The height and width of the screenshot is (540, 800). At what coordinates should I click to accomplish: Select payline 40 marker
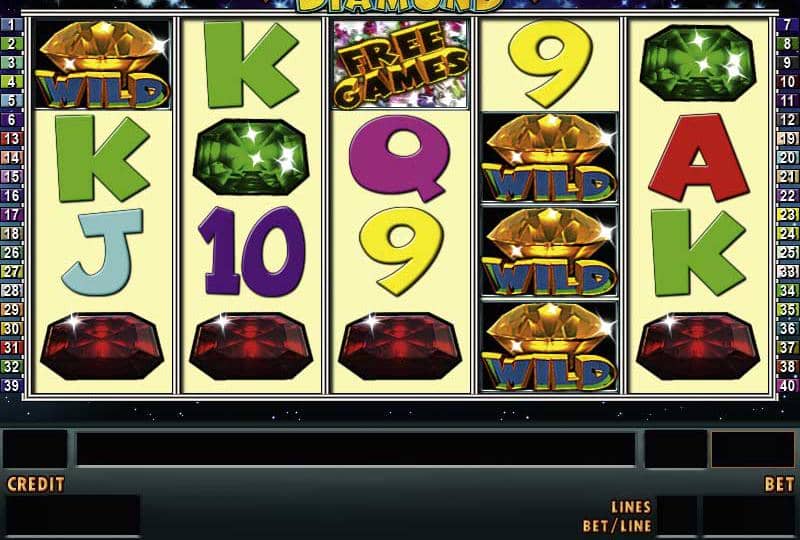coord(787,385)
